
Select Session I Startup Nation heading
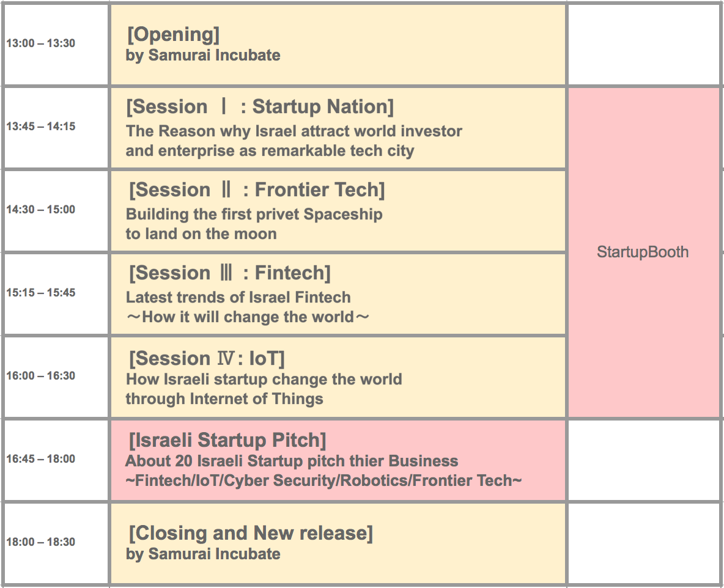(x=260, y=107)
